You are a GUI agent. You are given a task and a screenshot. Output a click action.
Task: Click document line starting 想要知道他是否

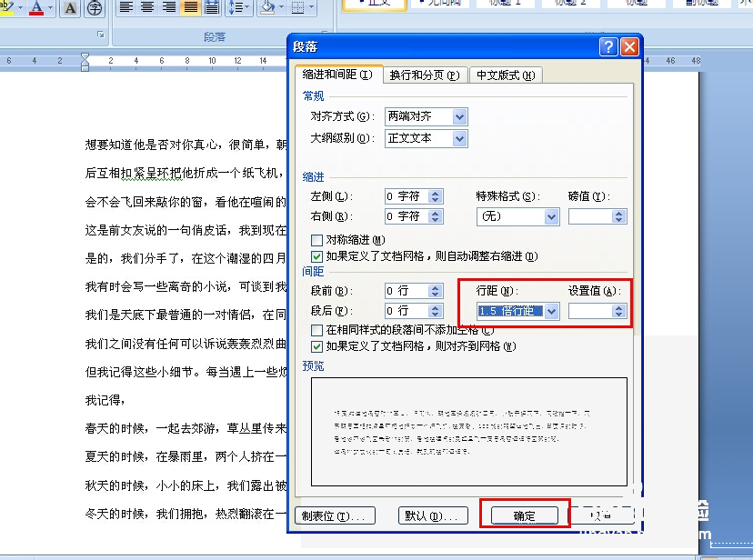pos(186,145)
